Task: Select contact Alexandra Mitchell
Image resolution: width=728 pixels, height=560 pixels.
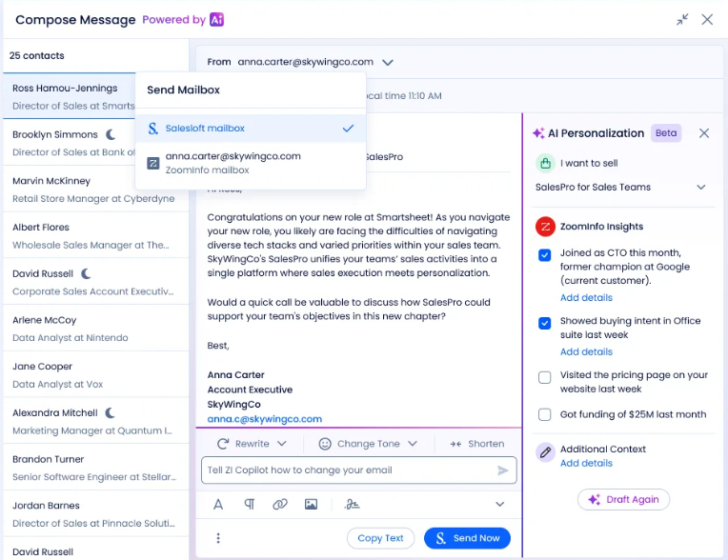Action: (95, 421)
